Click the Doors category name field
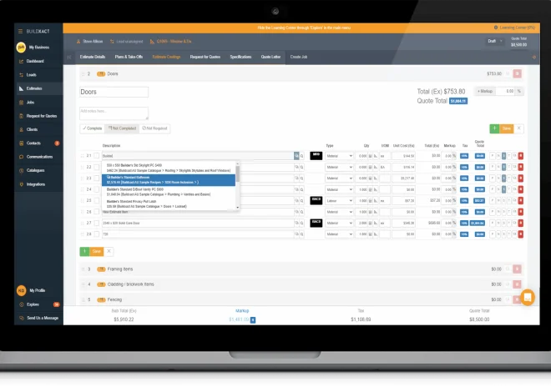 coord(114,92)
